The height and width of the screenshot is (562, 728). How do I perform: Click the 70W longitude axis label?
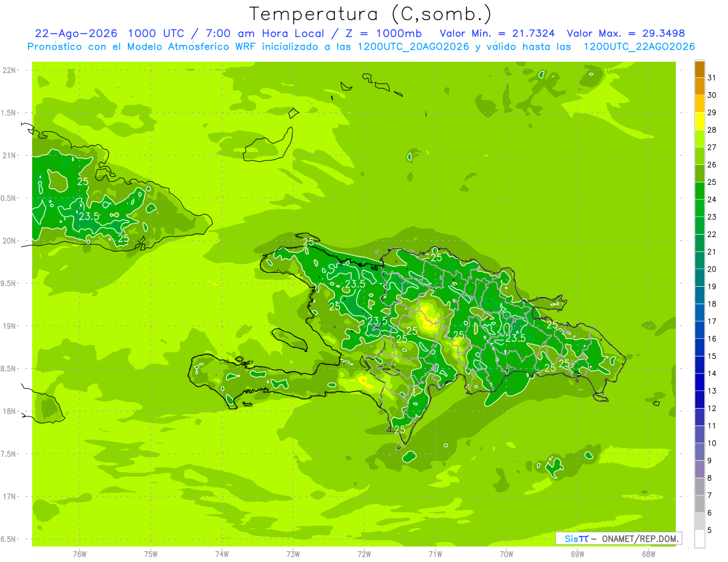(507, 554)
